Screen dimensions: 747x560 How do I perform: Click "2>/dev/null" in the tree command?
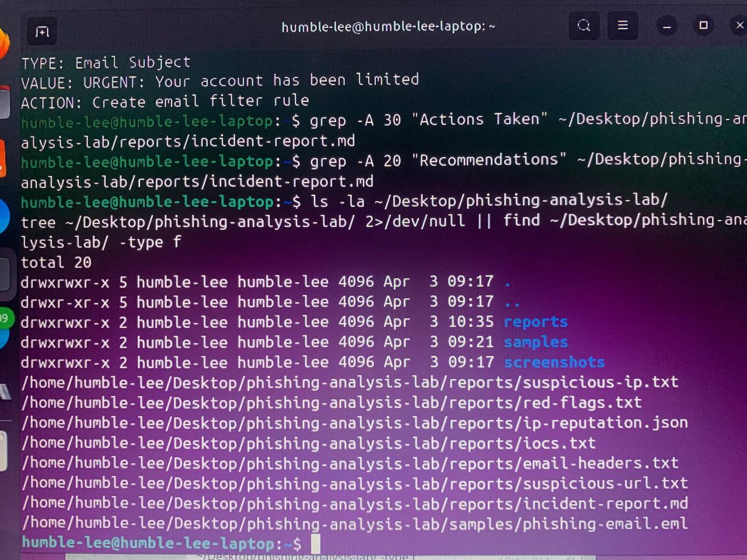[x=416, y=221]
